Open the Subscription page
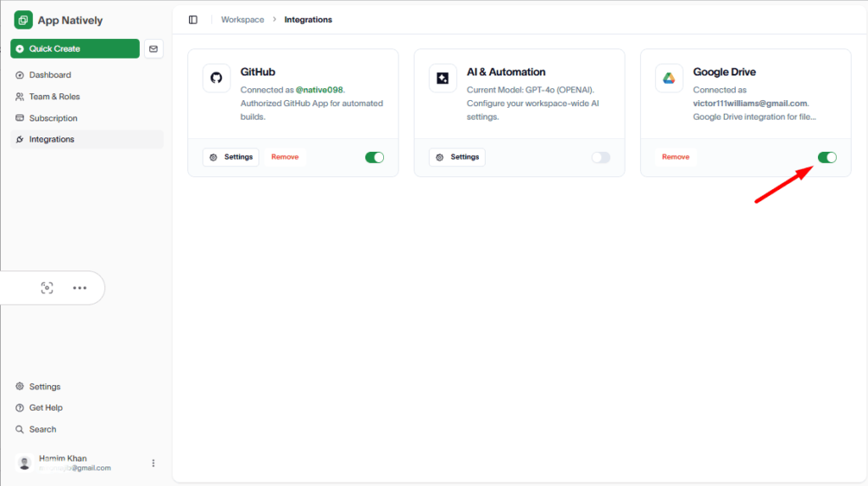The height and width of the screenshot is (486, 868). point(87,118)
